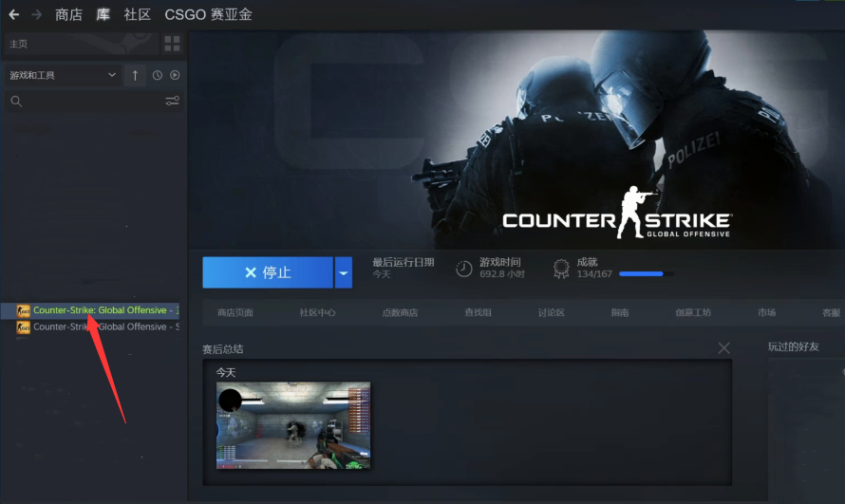Open the 讨论区 tab
This screenshot has width=845, height=504.
pyautogui.click(x=552, y=313)
